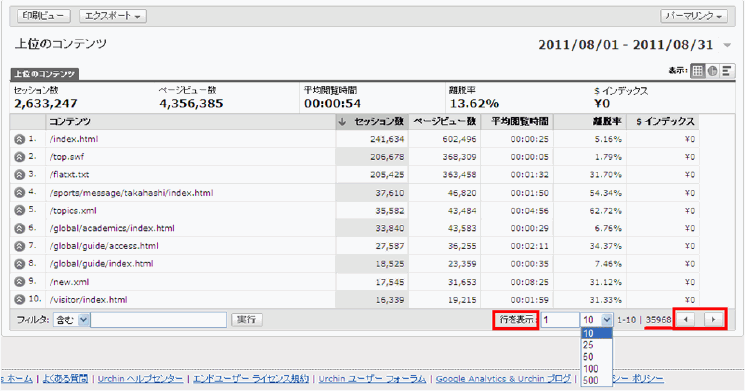
Task: Expand row 9 /new.xml icon
Action: tap(19, 282)
